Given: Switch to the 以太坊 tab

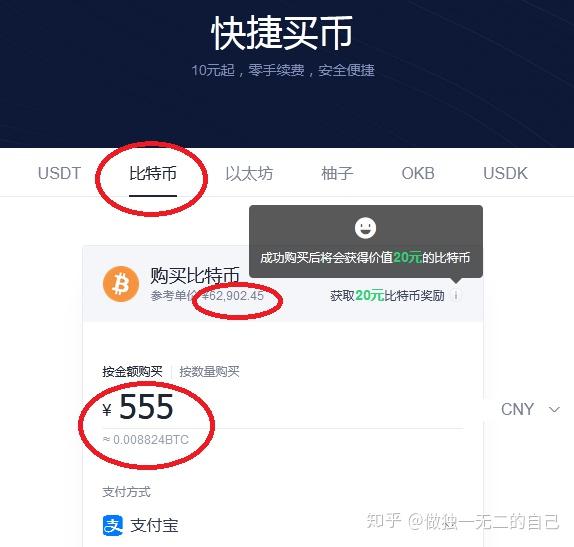Looking at the screenshot, I should point(249,173).
